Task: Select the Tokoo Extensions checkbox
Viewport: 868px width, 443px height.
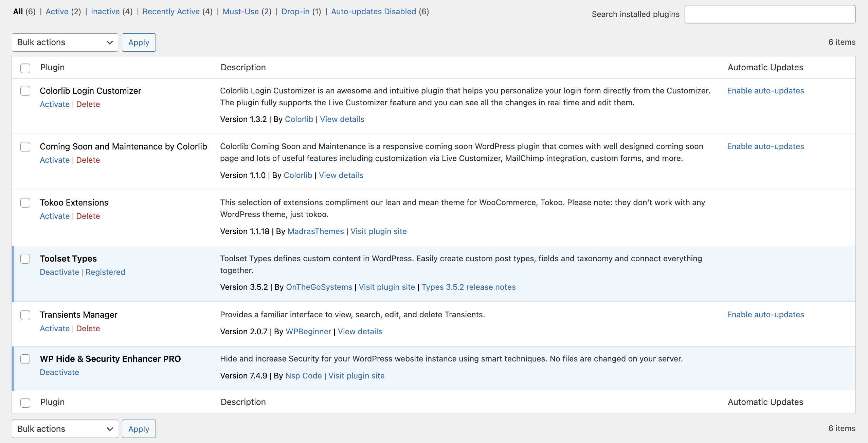Action: pyautogui.click(x=25, y=203)
